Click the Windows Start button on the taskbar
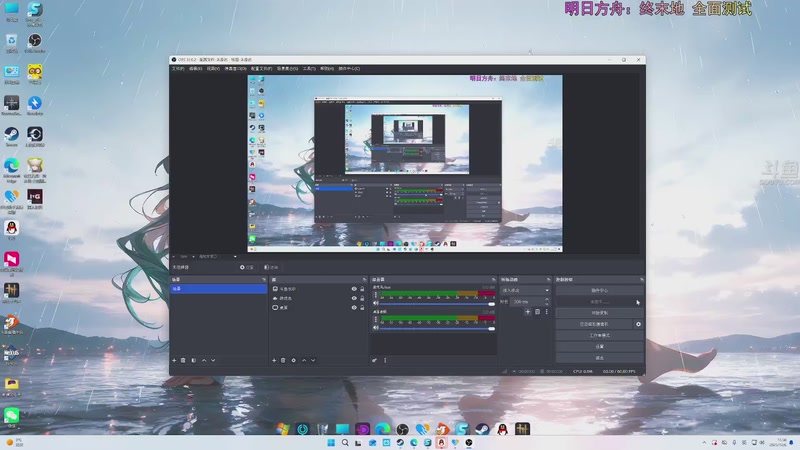 point(331,442)
